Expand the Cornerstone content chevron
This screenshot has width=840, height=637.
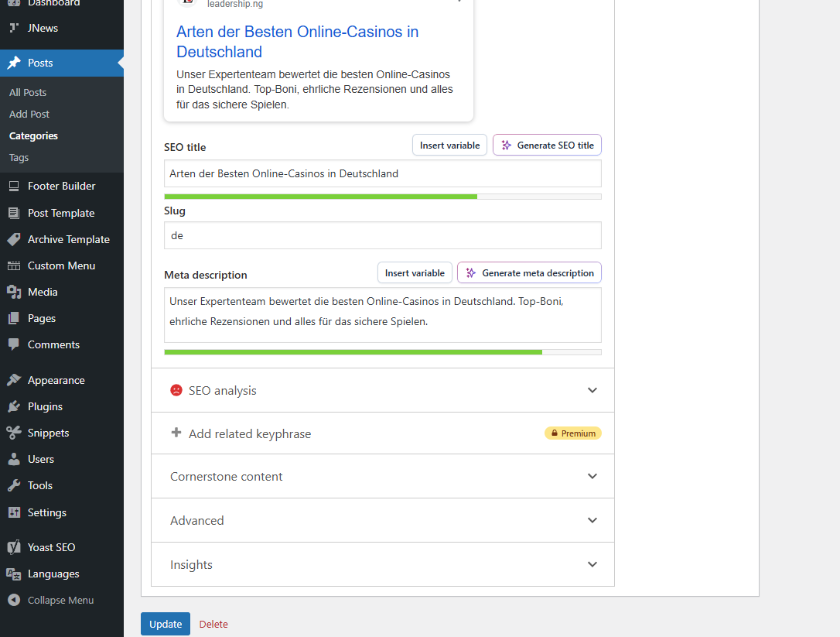coord(592,476)
